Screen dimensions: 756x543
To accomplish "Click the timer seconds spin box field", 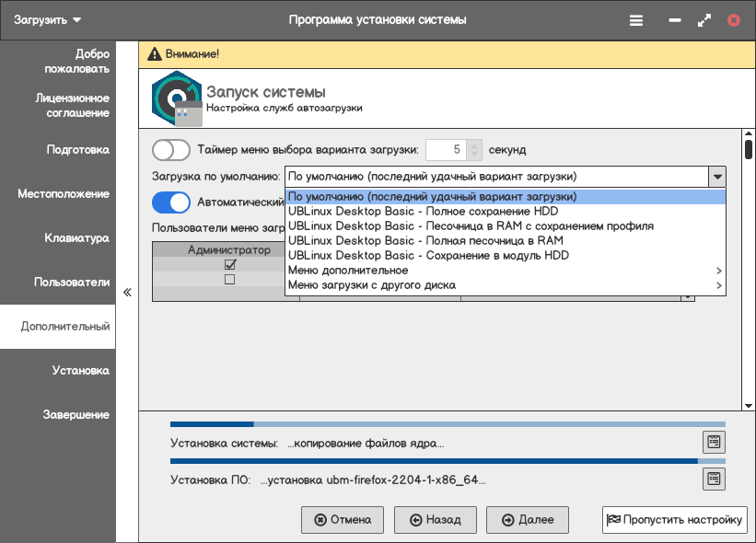I will point(445,149).
